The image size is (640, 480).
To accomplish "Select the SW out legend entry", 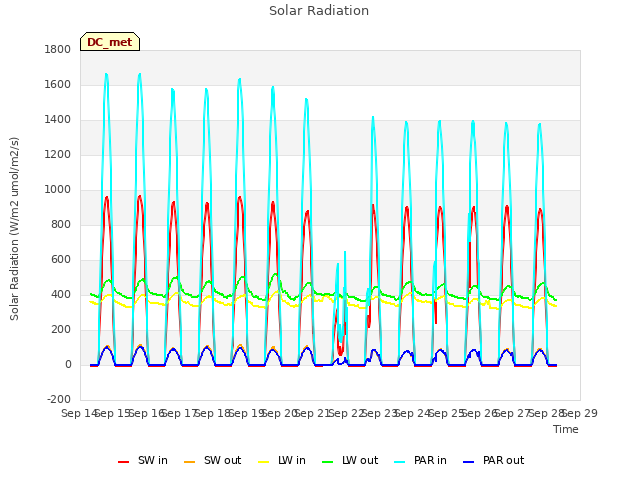I will pos(213,461).
